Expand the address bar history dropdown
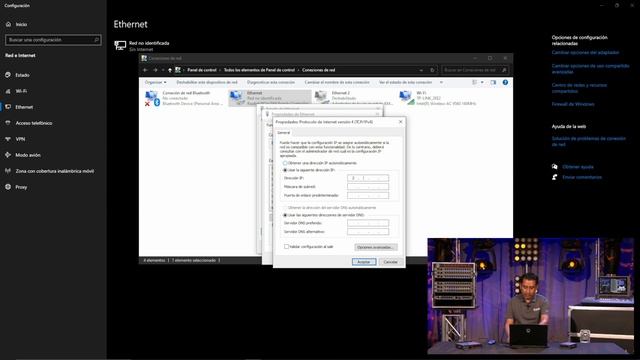640x360 pixels. (421, 70)
